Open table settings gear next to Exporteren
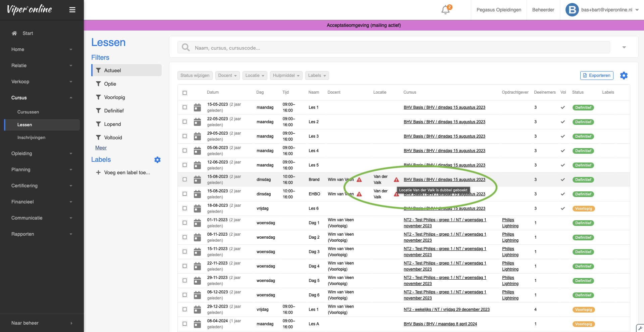The width and height of the screenshot is (644, 332). click(624, 76)
